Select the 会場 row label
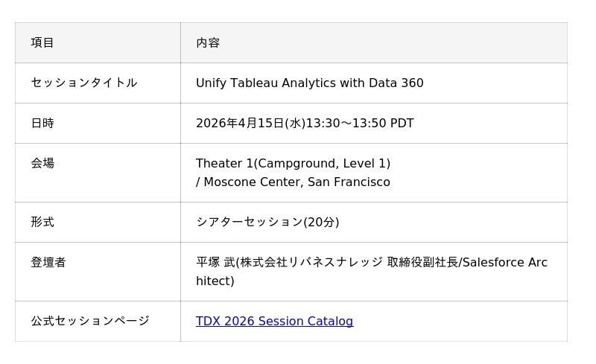 (x=42, y=164)
